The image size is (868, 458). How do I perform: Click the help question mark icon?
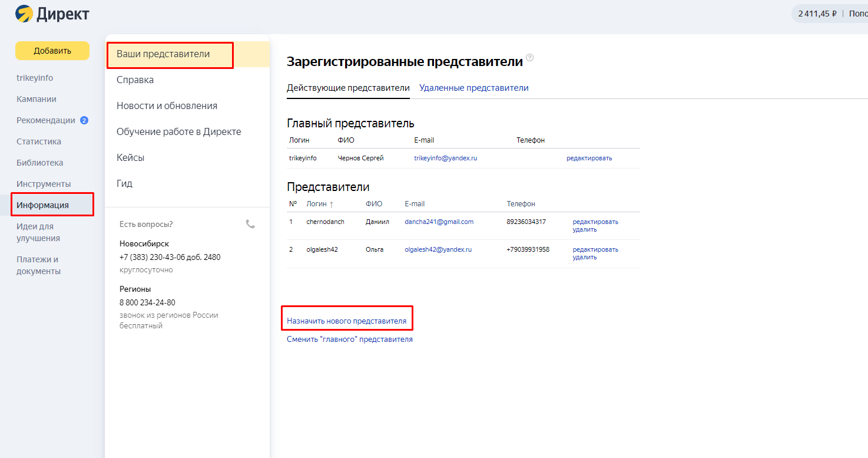coord(530,58)
